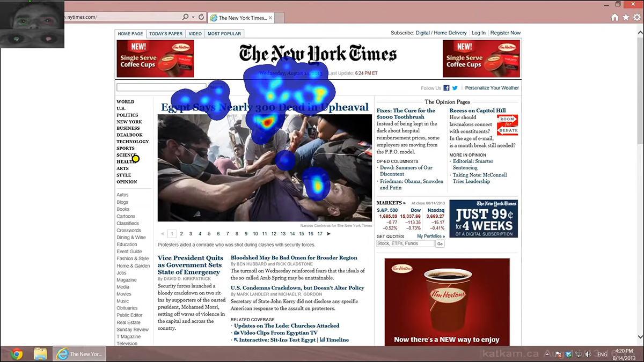Viewport: 644px width, 362px height.
Task: Open Fixes: Cure for $1000 Toothbrush
Action: (406, 114)
